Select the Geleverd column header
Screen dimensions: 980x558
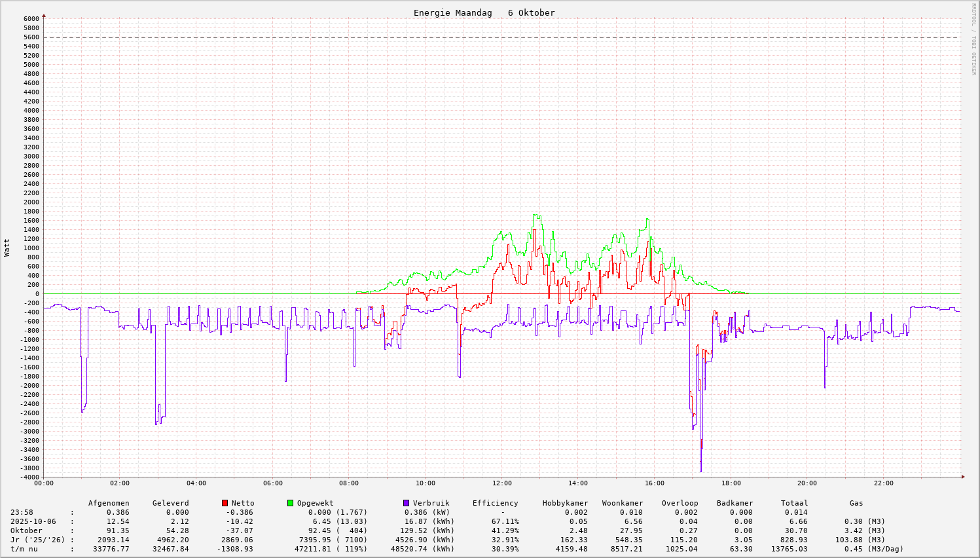pyautogui.click(x=170, y=503)
